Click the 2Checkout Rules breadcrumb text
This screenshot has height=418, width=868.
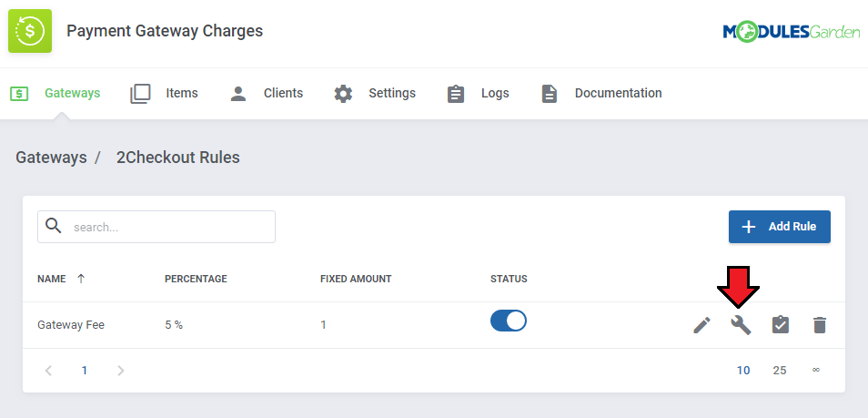click(x=177, y=158)
